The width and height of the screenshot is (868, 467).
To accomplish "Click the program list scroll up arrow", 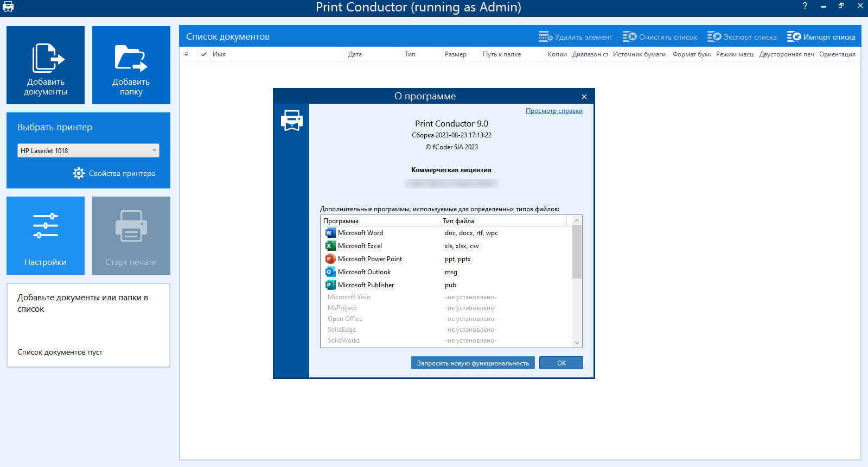I will 577,220.
